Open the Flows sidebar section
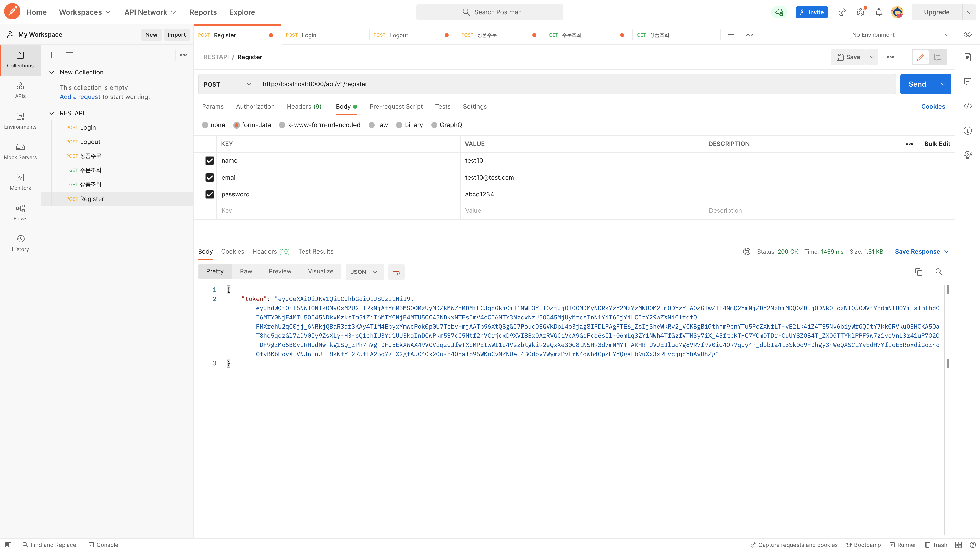 point(20,212)
